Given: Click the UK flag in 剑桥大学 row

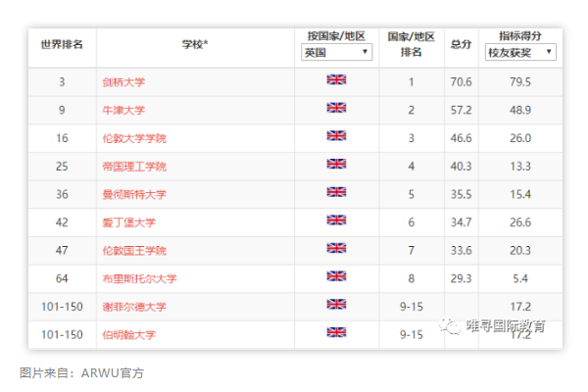Looking at the screenshot, I should (336, 79).
